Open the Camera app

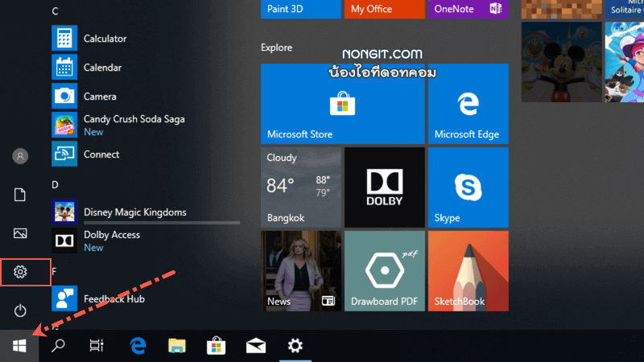tap(146, 96)
